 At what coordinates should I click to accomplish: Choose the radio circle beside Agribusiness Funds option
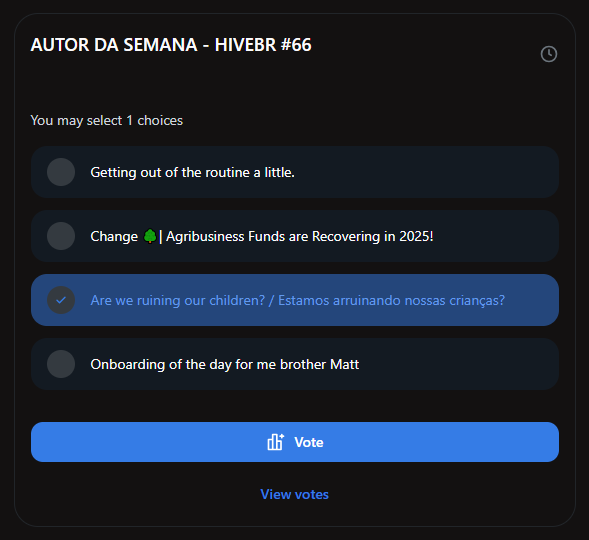coord(61,236)
